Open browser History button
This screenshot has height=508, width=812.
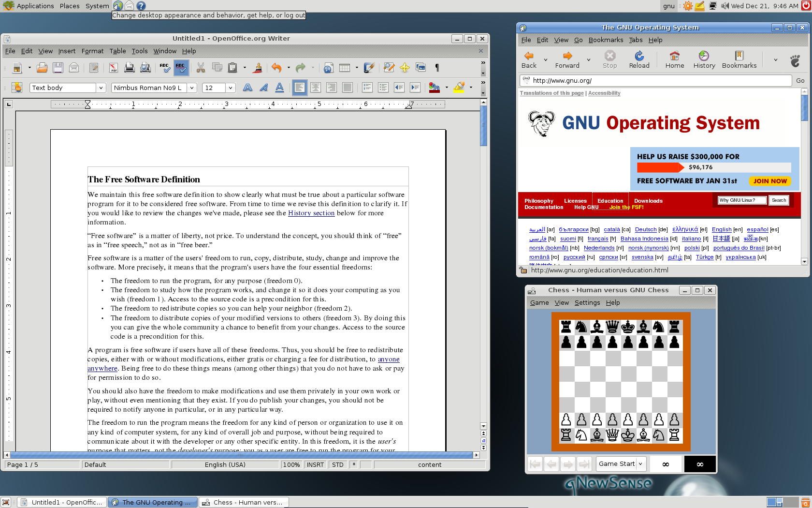pos(704,60)
